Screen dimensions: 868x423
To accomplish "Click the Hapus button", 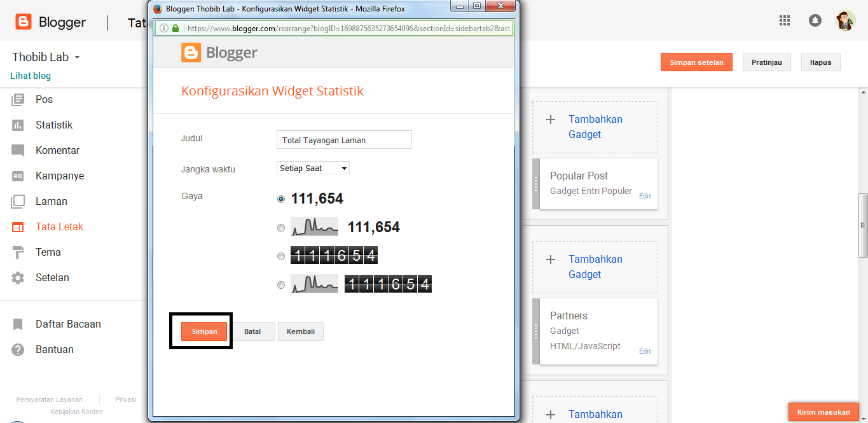I will point(820,62).
